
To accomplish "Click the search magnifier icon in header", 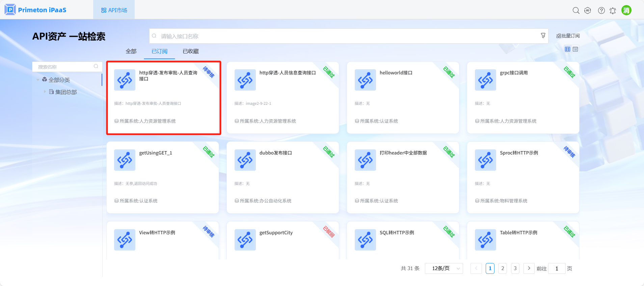I will 576,10.
